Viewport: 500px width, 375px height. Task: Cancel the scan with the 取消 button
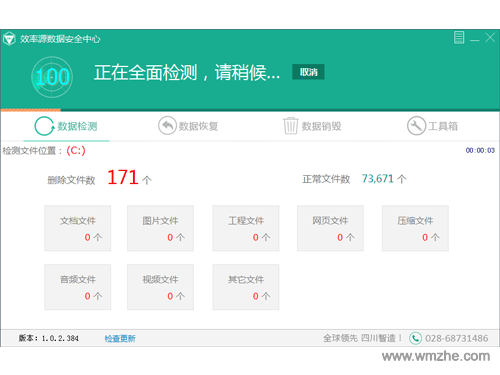(x=308, y=72)
